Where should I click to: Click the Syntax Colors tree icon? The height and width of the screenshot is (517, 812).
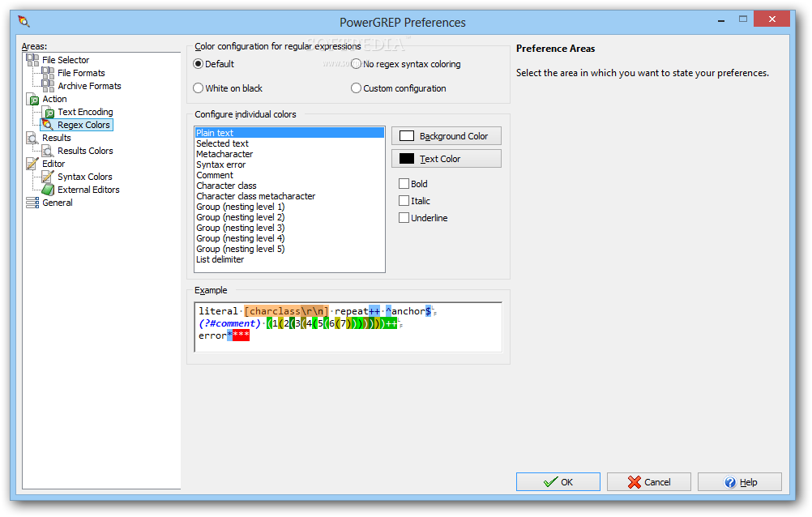point(48,177)
